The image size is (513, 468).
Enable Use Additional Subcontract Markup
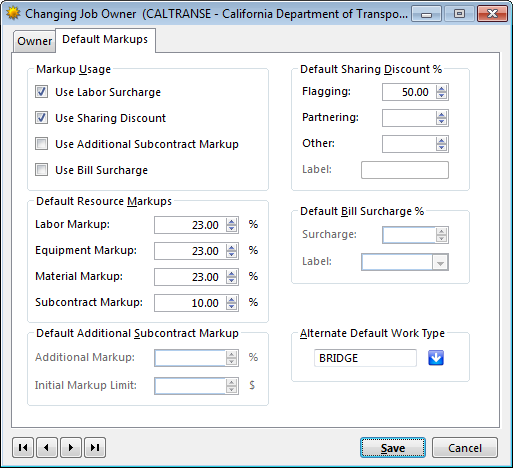(x=41, y=144)
